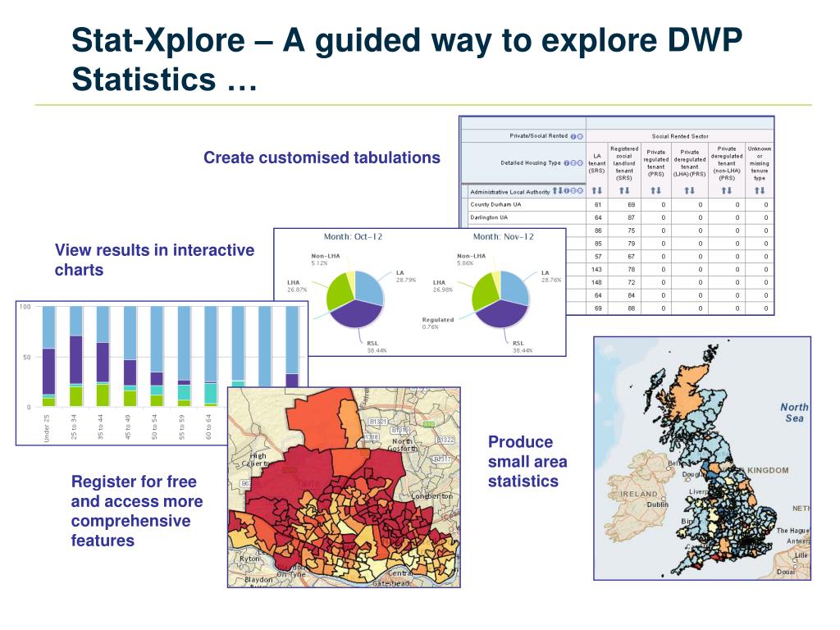Click the Longbenton label on the map
This screenshot has height=630, width=840.
[x=431, y=496]
